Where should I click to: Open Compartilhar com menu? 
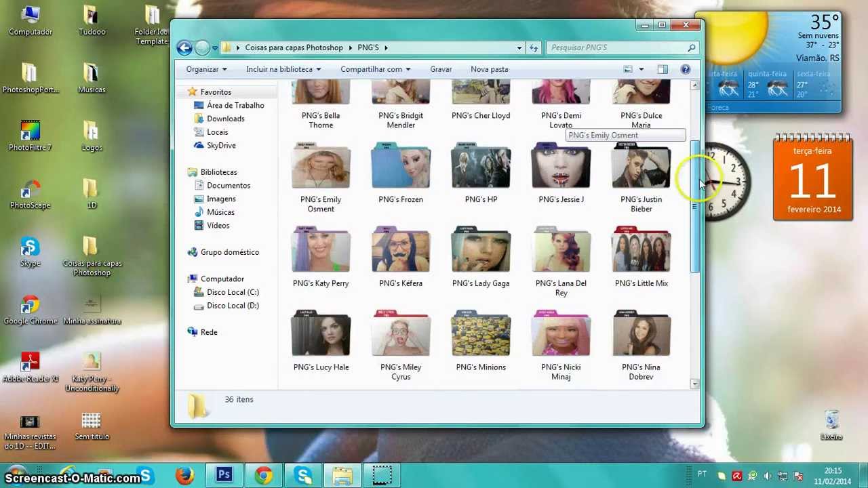pos(376,69)
